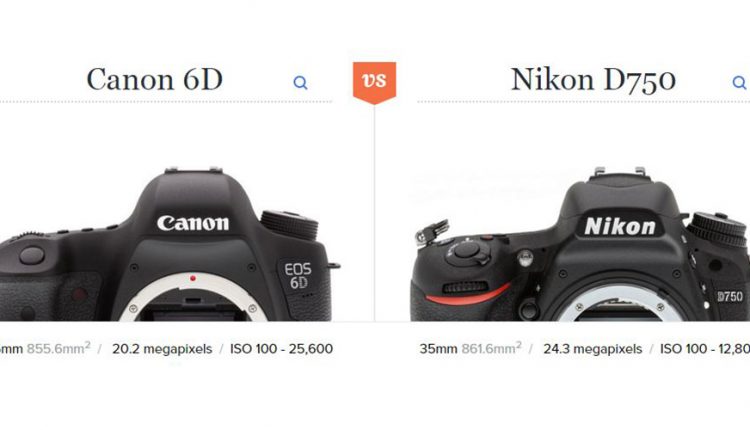Screen dimensions: 750x430
Task: Click the 20.2 megapixels spec text
Action: pos(162,349)
